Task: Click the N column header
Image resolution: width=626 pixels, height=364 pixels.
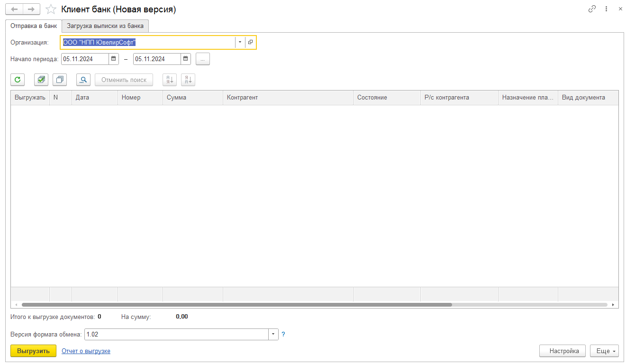Action: tap(61, 97)
